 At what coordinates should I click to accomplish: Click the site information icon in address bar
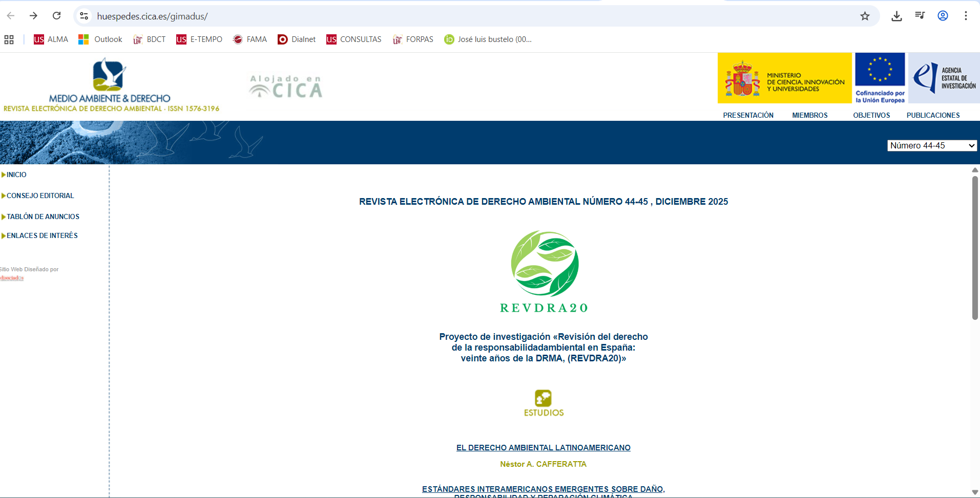coord(84,16)
